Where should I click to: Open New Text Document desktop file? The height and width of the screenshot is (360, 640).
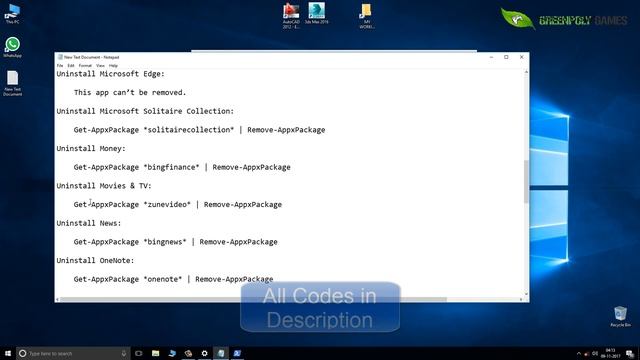coord(12,83)
